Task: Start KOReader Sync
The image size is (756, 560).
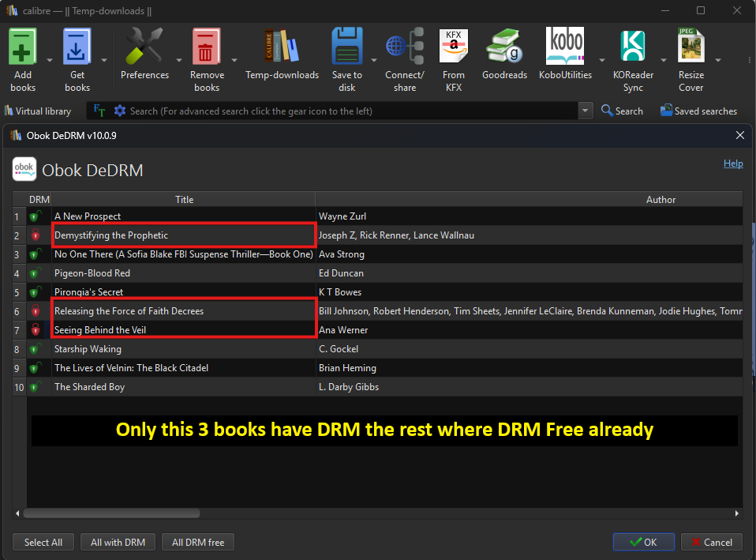Action: (633, 47)
